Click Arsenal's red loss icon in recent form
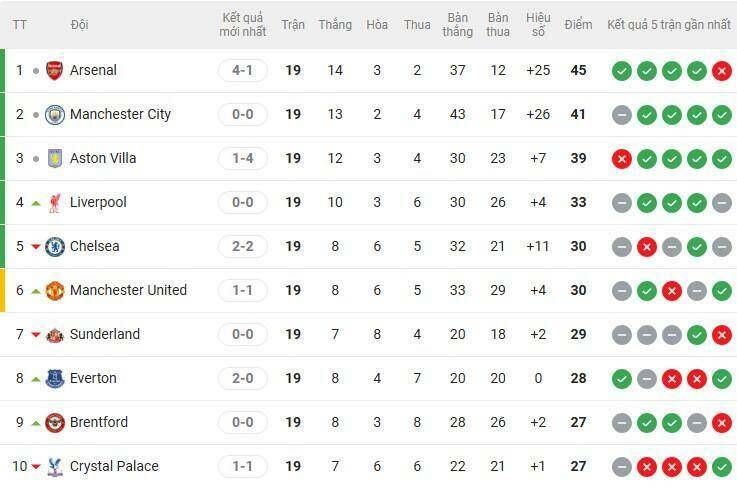737x487 pixels. point(721,71)
